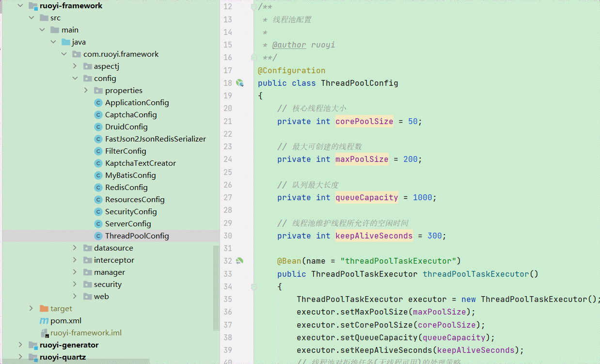
Task: Click the project tree vertical scrollbar
Action: (x=216, y=288)
